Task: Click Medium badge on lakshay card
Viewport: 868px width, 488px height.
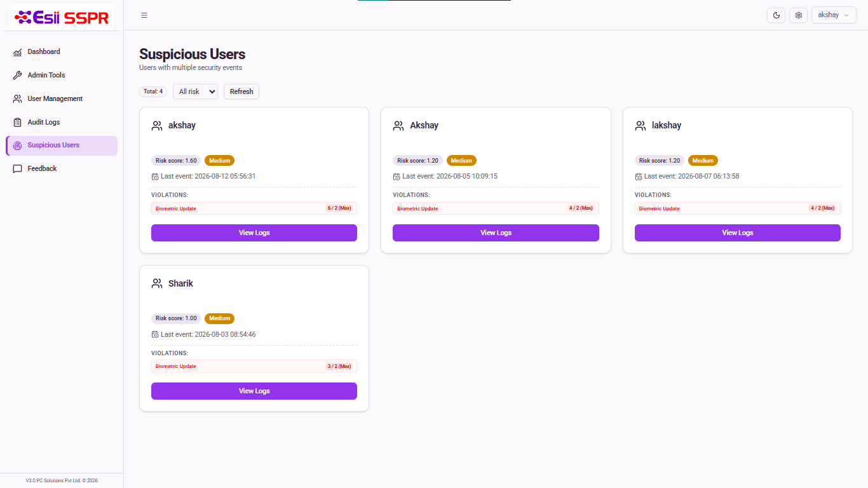Action: click(x=703, y=161)
